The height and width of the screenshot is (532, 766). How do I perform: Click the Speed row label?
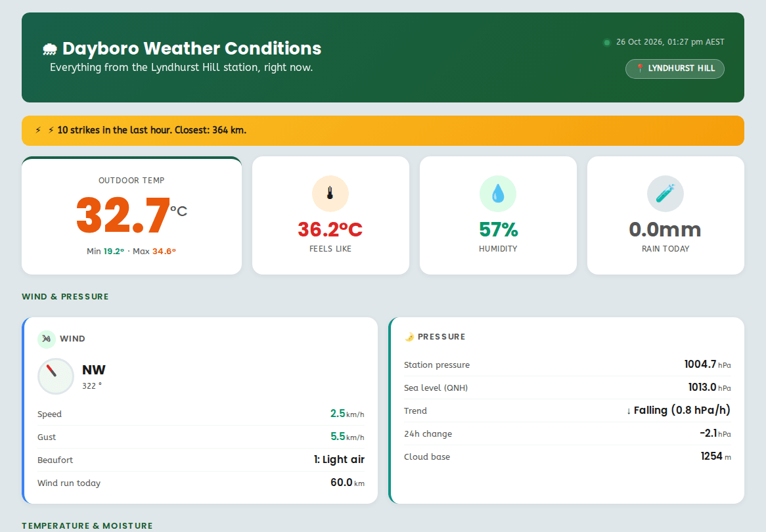(x=49, y=414)
